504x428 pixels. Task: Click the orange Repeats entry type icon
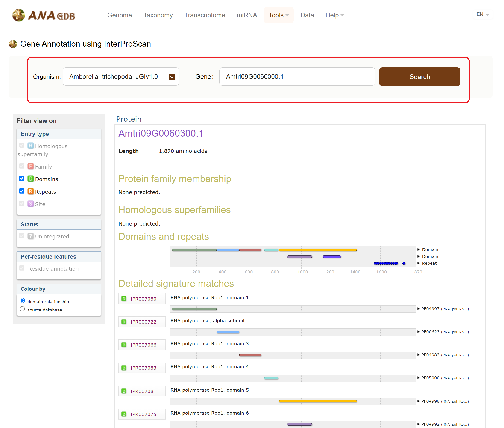coord(31,191)
